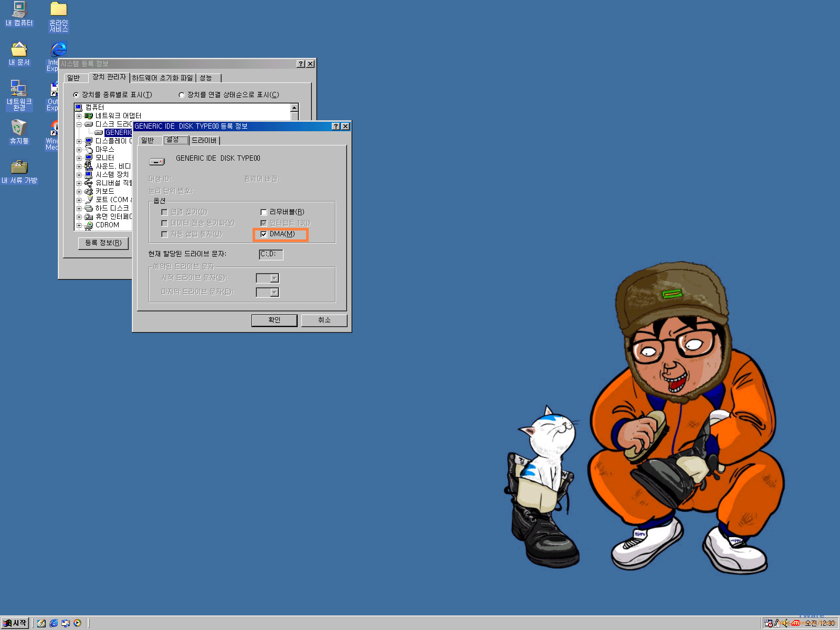This screenshot has height=630, width=840.
Task: Open the 휴지통 recycle bin icon
Action: 19,131
